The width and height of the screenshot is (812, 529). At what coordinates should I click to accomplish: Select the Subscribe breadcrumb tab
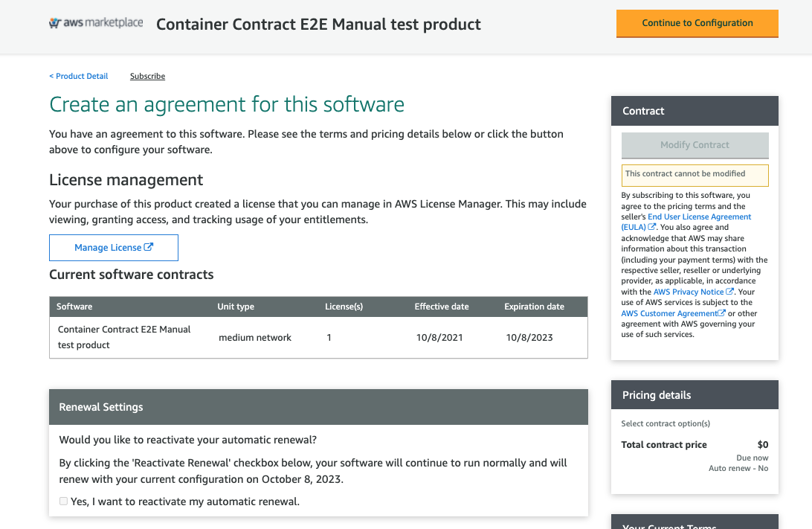(147, 76)
